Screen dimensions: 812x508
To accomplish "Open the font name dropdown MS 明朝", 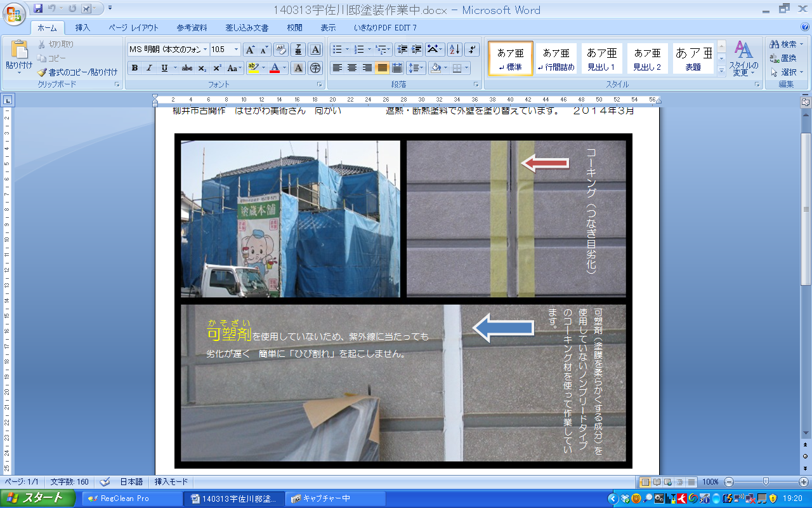I will pos(168,50).
